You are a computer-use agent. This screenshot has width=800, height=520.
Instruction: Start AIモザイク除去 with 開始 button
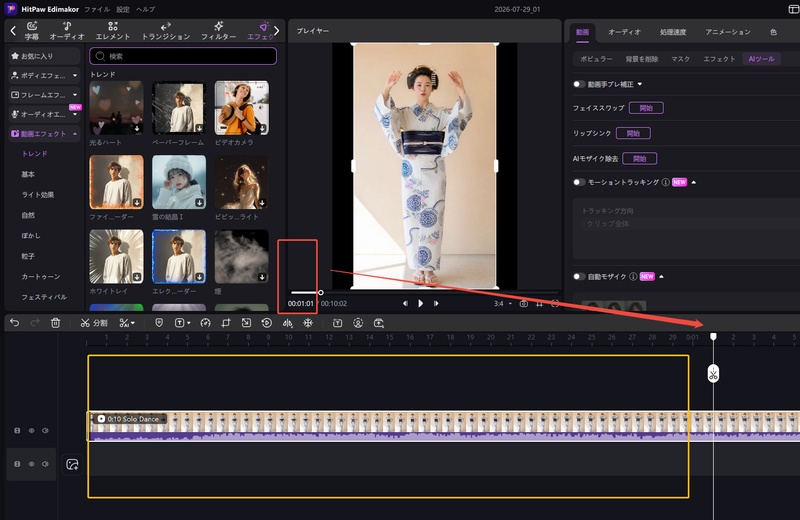click(640, 159)
